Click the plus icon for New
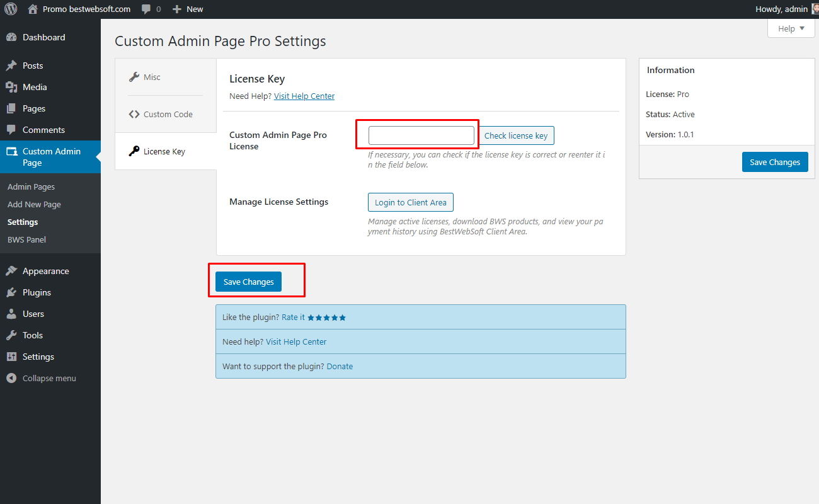This screenshot has height=504, width=819. (177, 9)
